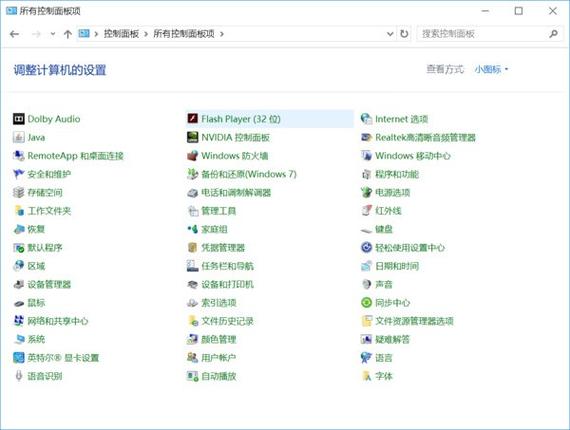Expand chevron before 控制面板 breadcrumb

coord(96,34)
